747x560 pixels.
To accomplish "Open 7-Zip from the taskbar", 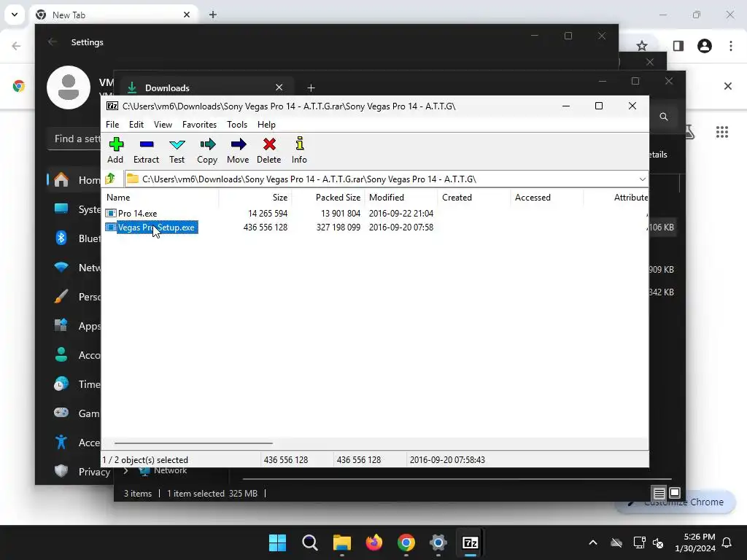I will point(471,542).
